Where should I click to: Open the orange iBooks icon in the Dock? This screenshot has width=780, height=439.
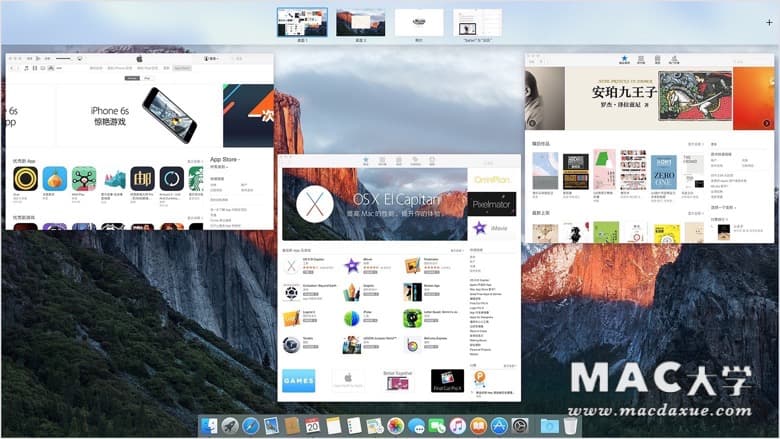(479, 426)
